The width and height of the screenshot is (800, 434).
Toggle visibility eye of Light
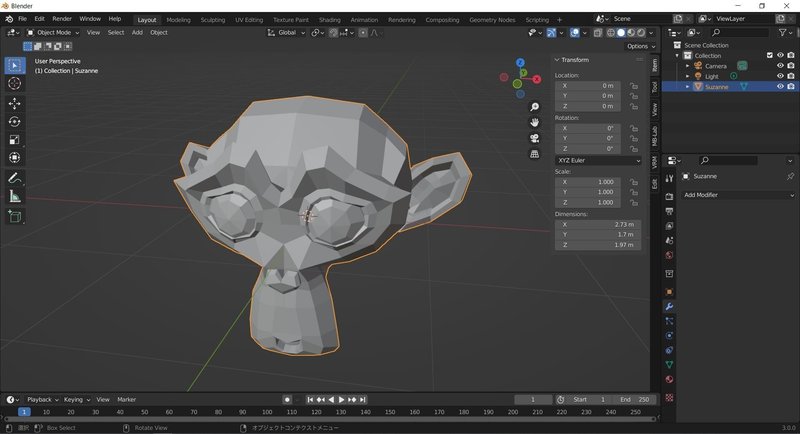(x=780, y=76)
